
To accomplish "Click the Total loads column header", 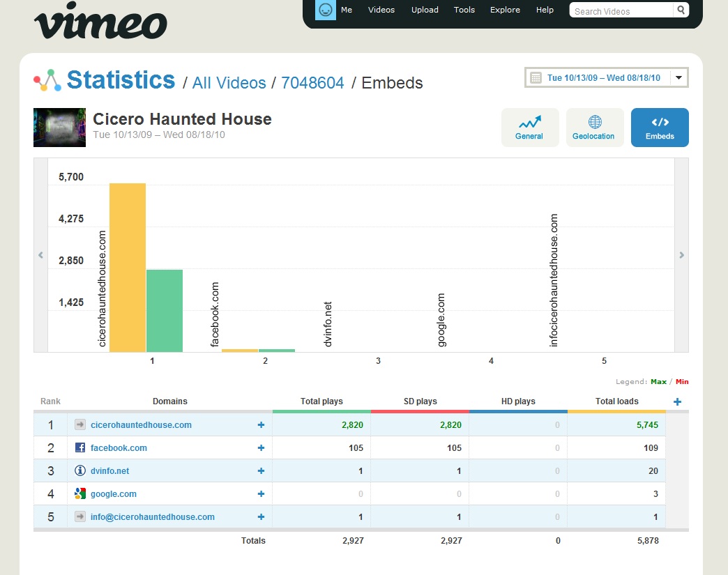I will [x=616, y=401].
